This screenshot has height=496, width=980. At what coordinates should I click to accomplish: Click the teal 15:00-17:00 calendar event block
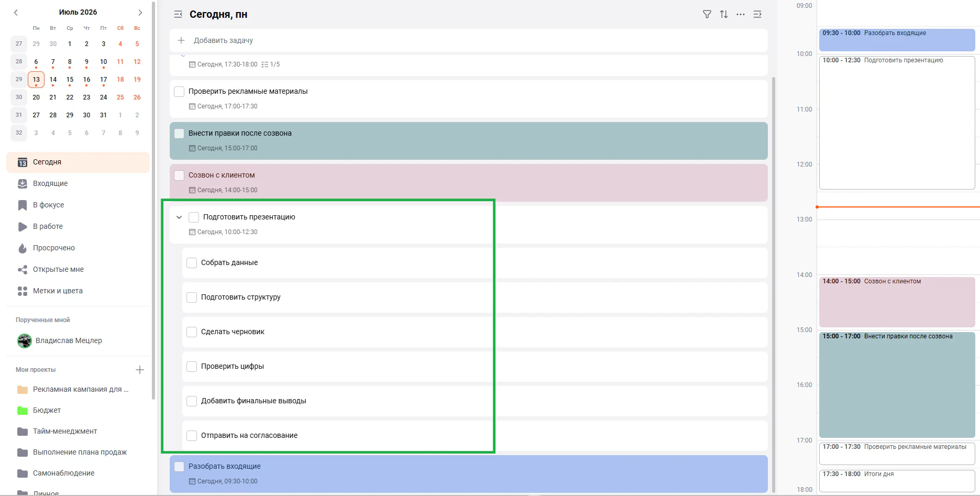pyautogui.click(x=897, y=384)
